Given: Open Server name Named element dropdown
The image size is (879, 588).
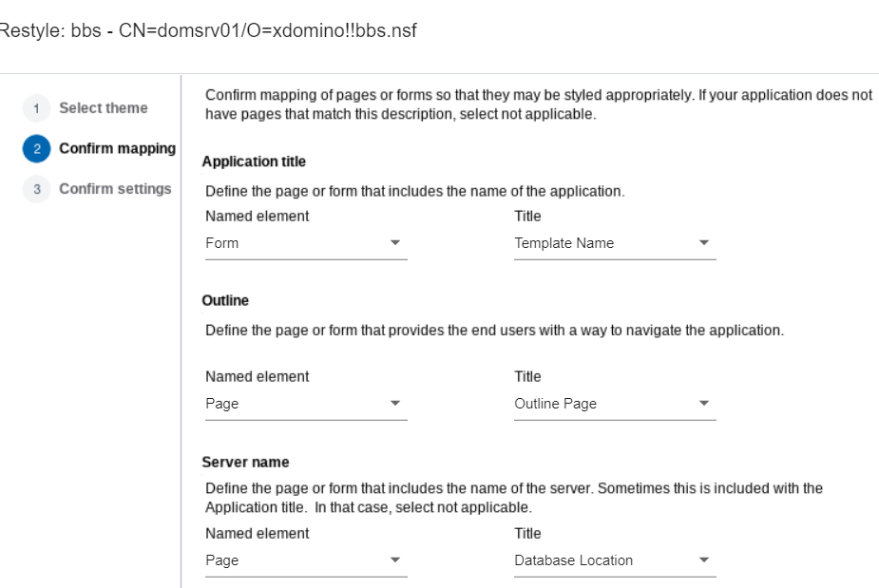Looking at the screenshot, I should pos(306,560).
